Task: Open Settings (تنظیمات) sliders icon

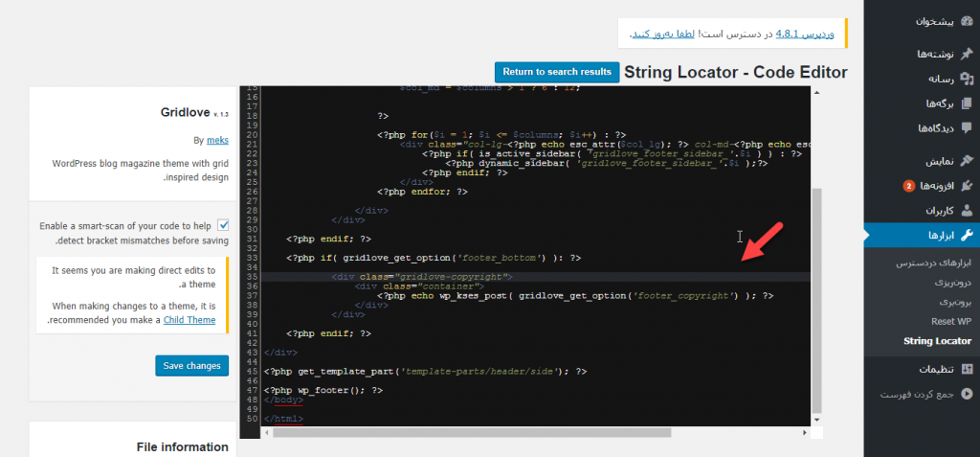Action: point(966,369)
